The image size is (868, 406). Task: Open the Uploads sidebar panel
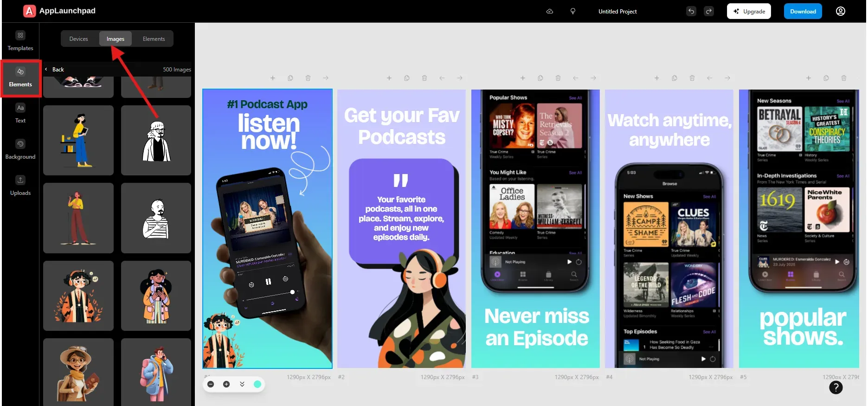coord(20,186)
